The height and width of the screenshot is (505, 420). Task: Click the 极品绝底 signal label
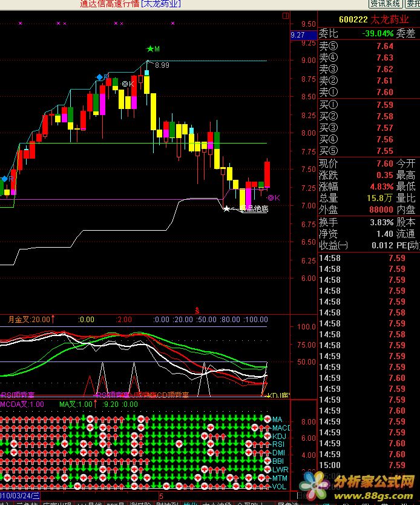pos(254,209)
